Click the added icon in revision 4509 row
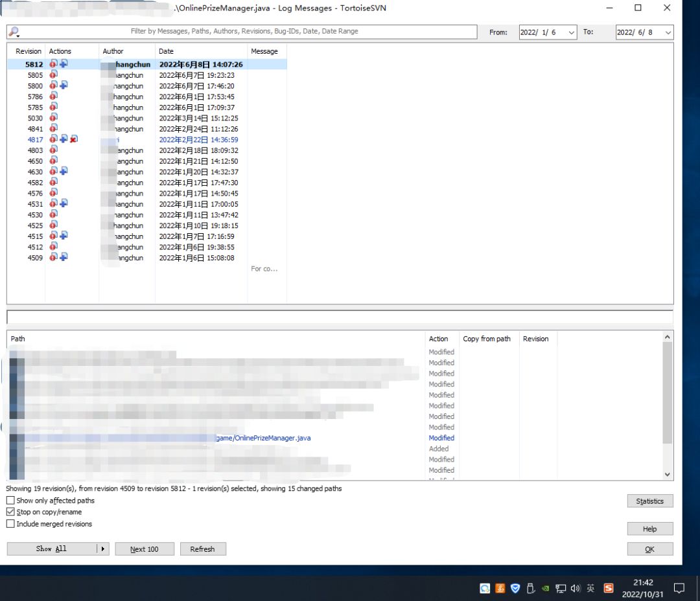The width and height of the screenshot is (700, 601). 64,257
